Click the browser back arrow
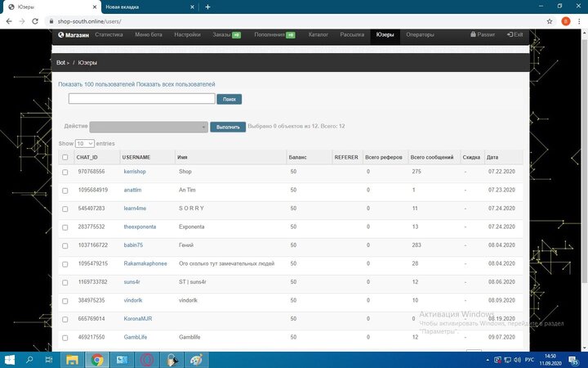The image size is (588, 368). 7,20
